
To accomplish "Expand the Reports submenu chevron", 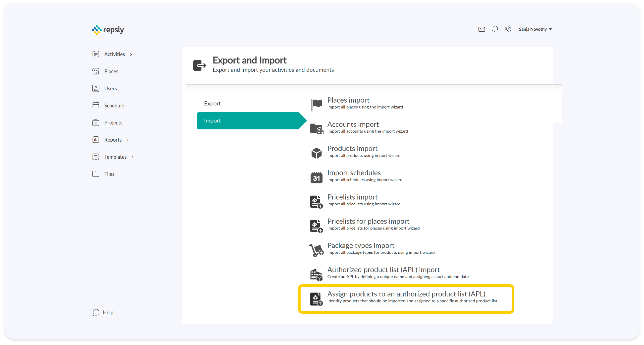I will pyautogui.click(x=127, y=140).
